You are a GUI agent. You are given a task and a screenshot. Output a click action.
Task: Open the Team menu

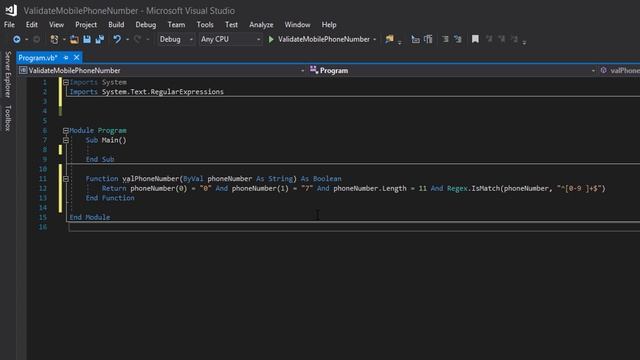click(x=176, y=24)
